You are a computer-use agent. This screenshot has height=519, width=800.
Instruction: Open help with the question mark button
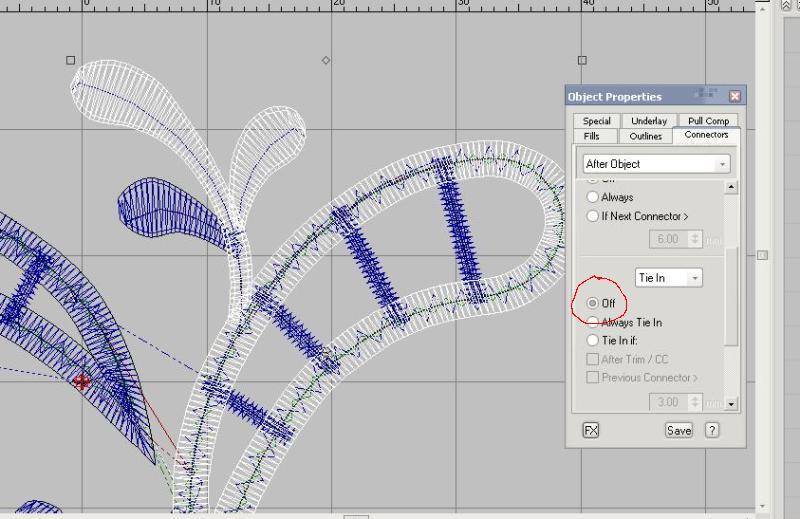click(x=712, y=430)
